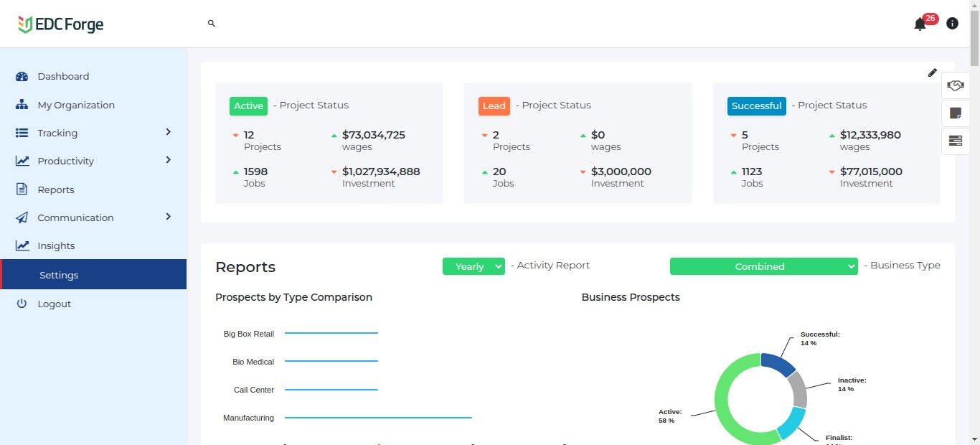The width and height of the screenshot is (980, 445).
Task: Open the handshake side panel icon
Action: [955, 85]
